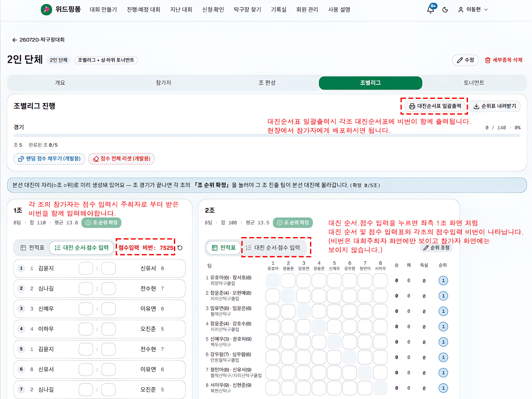Viewport: 532px width, 399px height.
Task: Click 신예우 score box in match 3
Action: click(86, 309)
